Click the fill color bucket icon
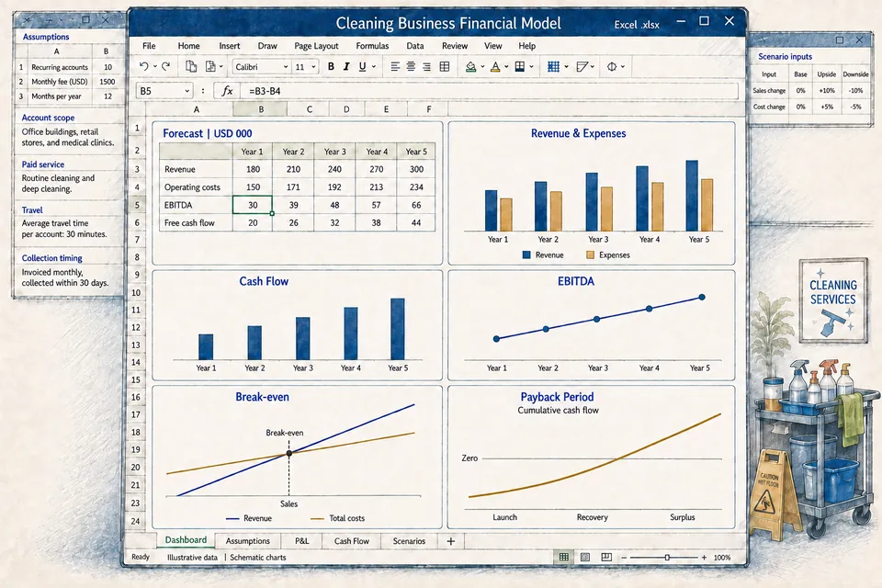This screenshot has width=882, height=588. (x=470, y=67)
